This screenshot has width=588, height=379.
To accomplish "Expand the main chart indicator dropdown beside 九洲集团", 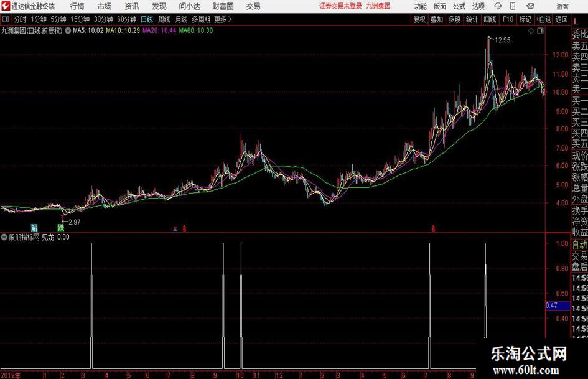I will pyautogui.click(x=68, y=30).
